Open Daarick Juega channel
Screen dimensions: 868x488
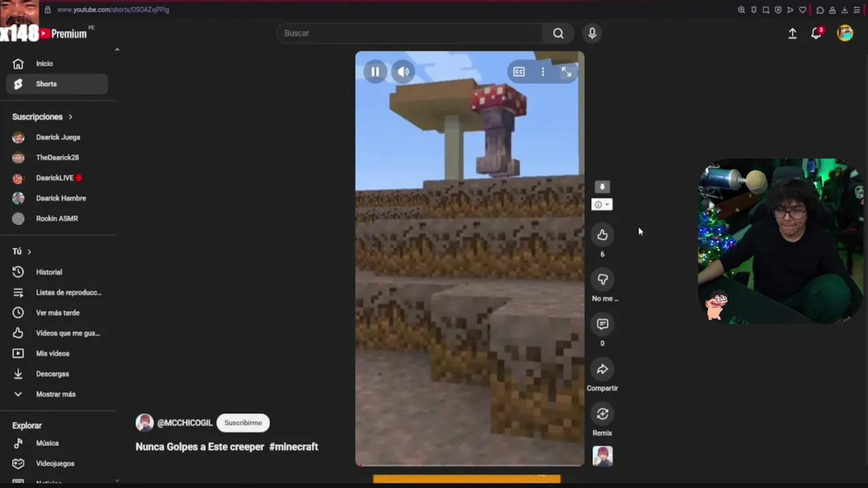(x=58, y=137)
